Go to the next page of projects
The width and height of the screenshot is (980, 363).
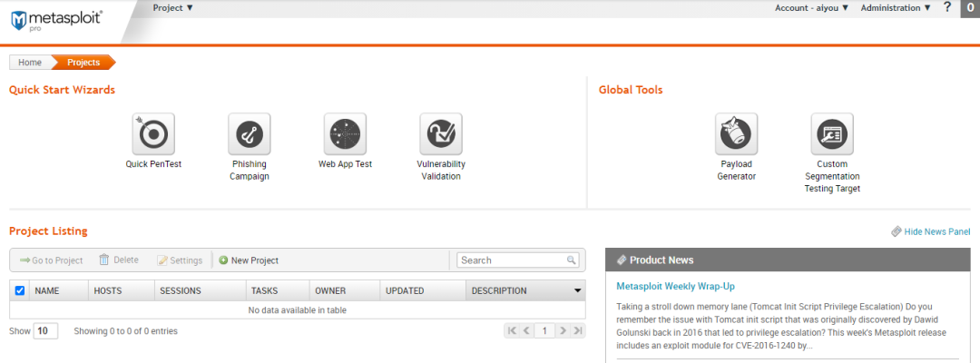point(563,331)
